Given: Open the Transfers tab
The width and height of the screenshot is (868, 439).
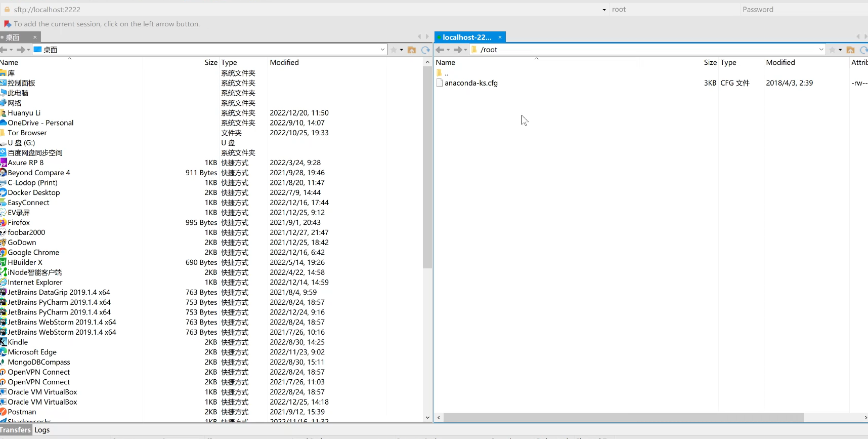Looking at the screenshot, I should pos(15,430).
